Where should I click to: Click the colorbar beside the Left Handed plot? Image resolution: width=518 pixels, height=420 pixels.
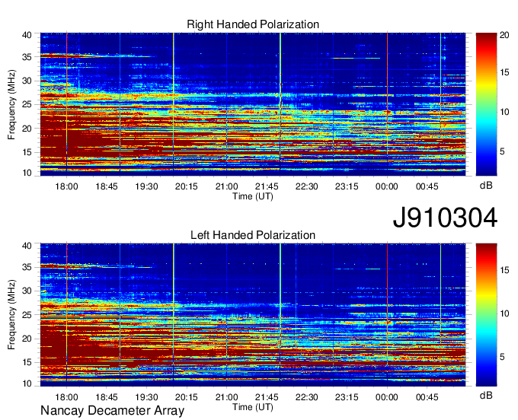tap(486, 315)
